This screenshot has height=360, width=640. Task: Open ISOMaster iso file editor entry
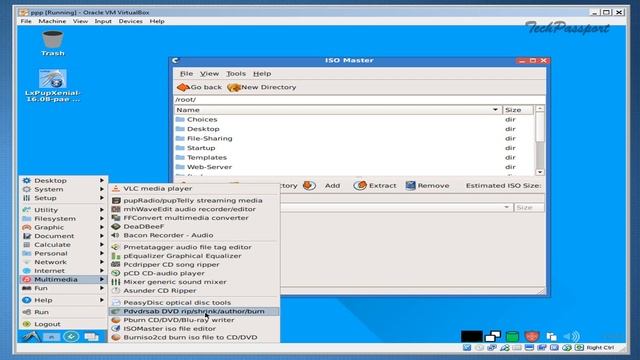coord(194,329)
